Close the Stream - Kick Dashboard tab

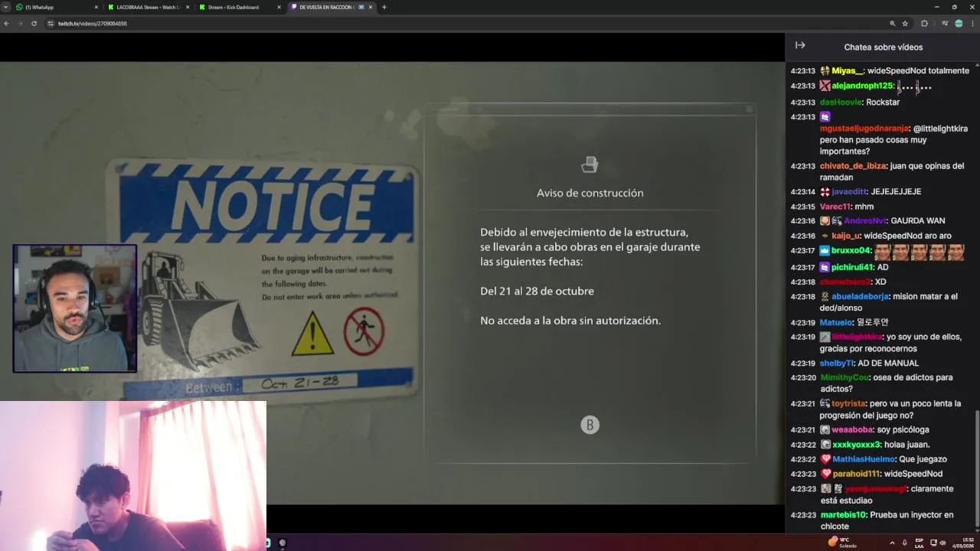coord(279,7)
